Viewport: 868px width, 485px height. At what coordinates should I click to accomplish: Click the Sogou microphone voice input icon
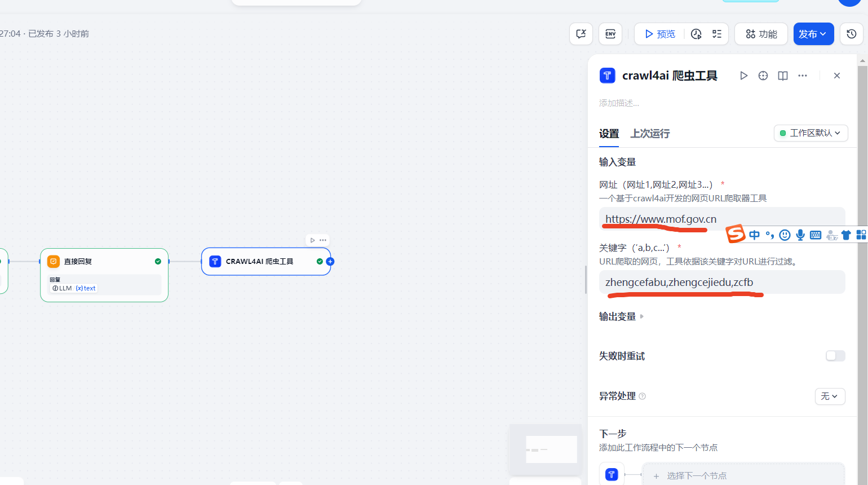(800, 235)
